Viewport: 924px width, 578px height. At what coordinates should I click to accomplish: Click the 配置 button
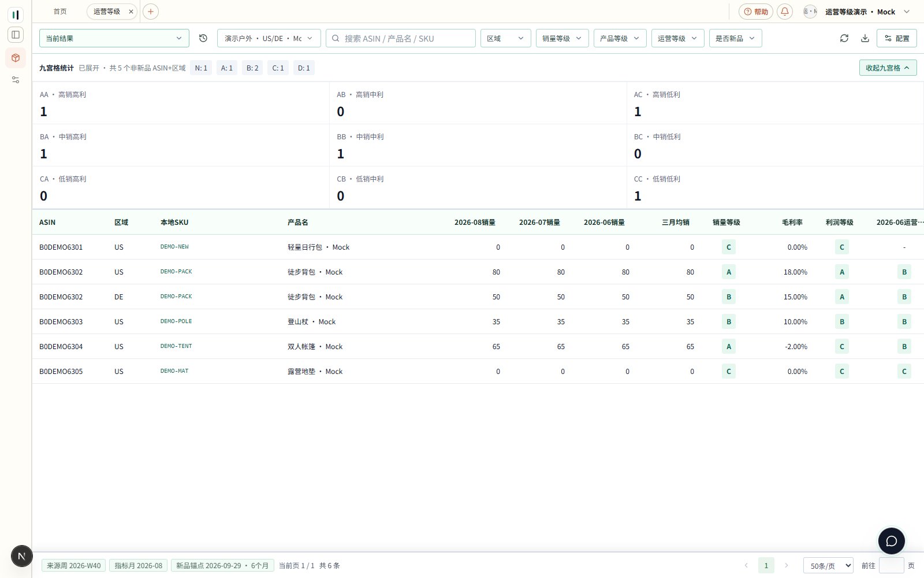click(897, 38)
